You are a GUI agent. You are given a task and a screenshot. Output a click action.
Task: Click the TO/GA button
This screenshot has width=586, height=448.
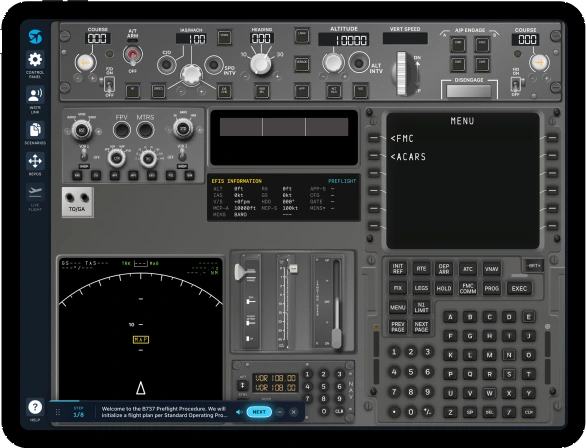(x=78, y=202)
